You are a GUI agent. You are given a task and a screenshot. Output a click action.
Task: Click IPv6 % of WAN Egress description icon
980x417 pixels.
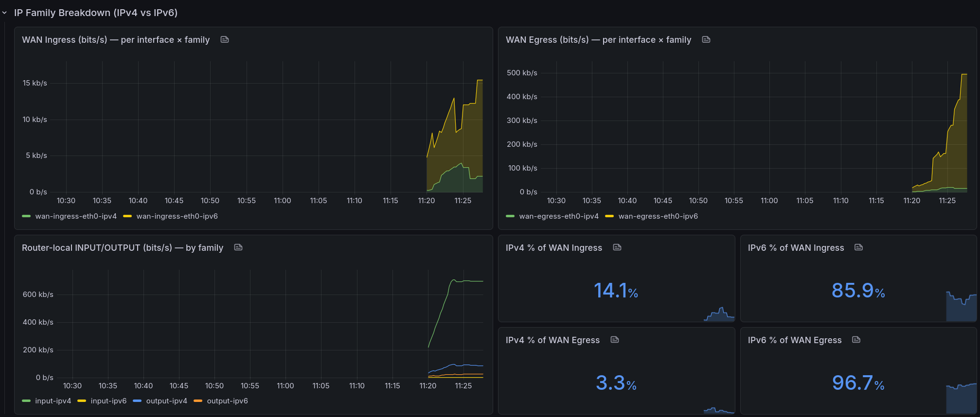pos(856,340)
